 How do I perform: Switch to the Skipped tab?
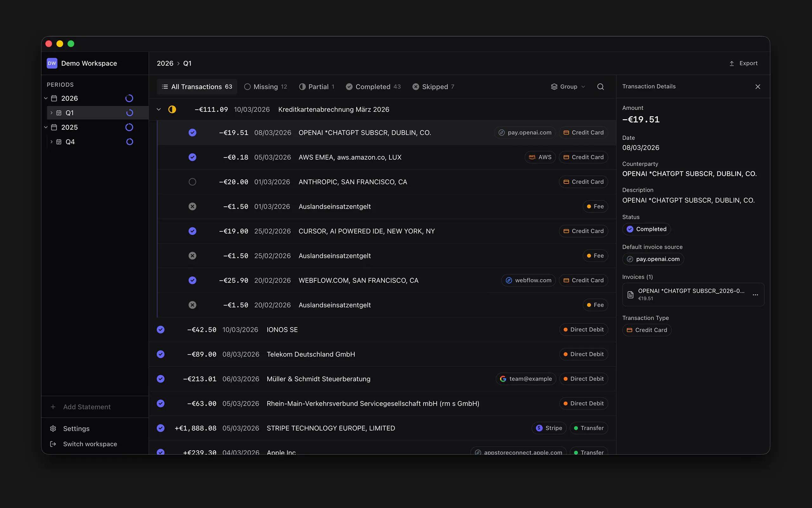433,87
